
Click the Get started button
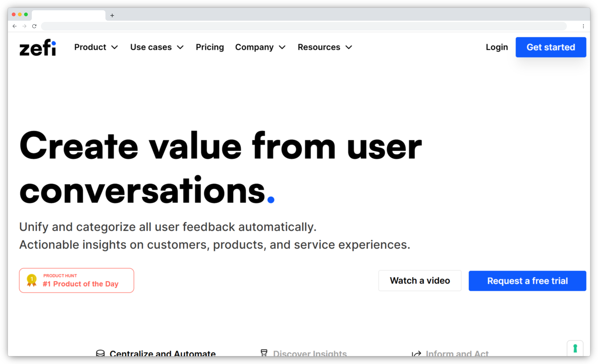[551, 47]
